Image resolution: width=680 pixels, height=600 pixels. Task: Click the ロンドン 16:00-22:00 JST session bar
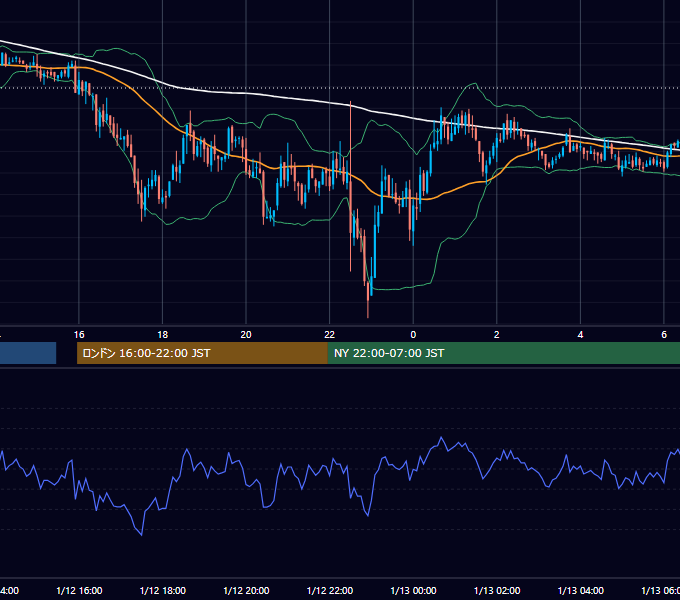pos(202,353)
